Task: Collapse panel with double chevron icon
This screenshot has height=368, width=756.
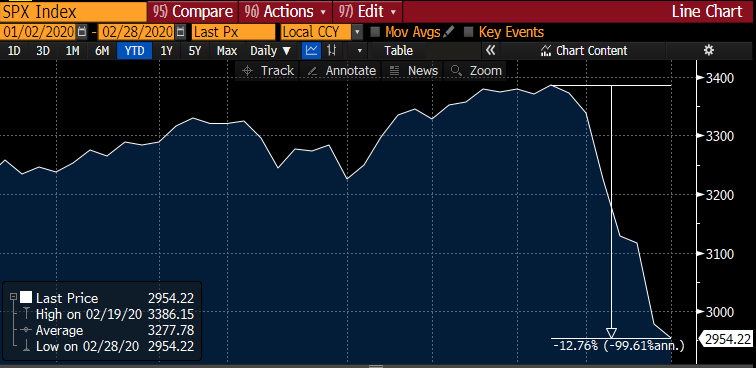Action: (x=491, y=50)
